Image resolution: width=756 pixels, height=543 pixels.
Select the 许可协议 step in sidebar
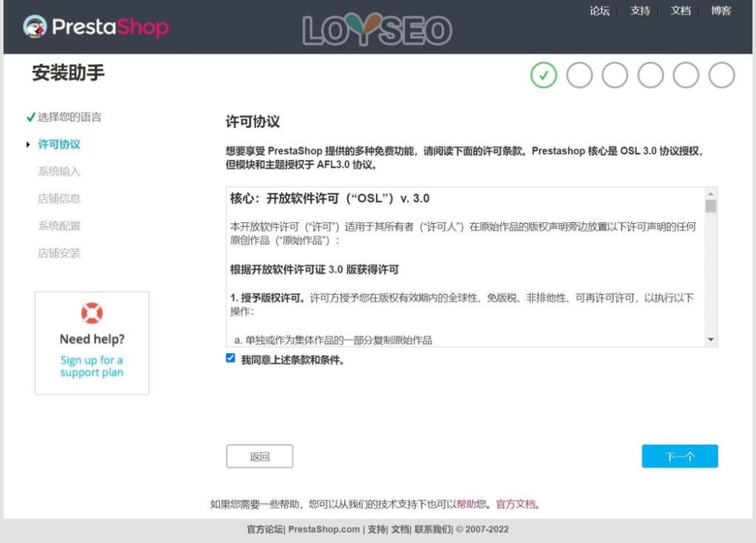click(59, 144)
